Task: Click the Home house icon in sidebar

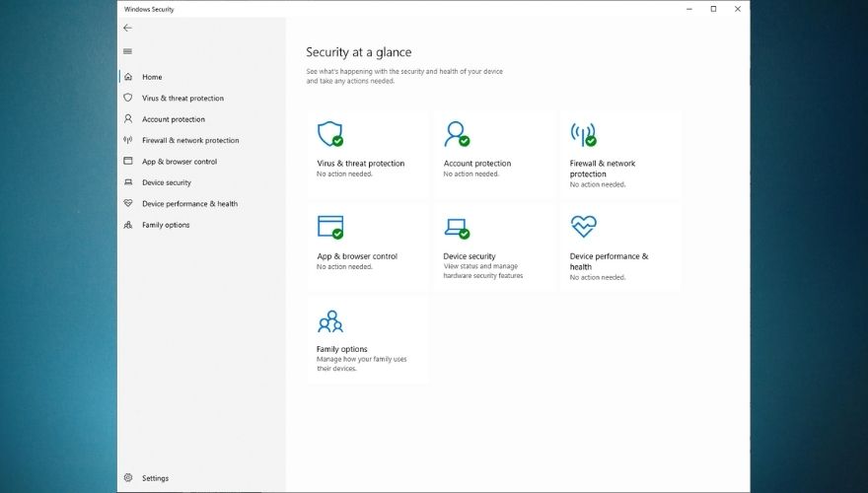Action: coord(128,77)
